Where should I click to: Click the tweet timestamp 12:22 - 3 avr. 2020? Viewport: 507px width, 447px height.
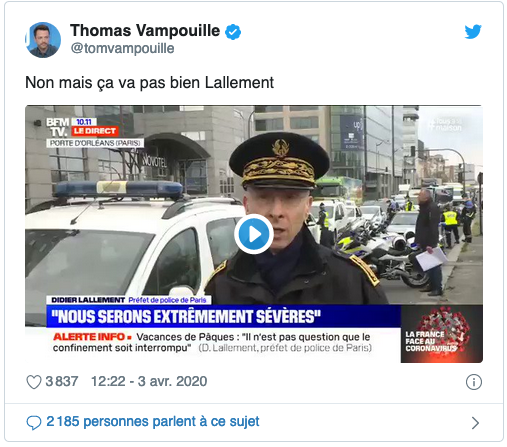point(149,381)
